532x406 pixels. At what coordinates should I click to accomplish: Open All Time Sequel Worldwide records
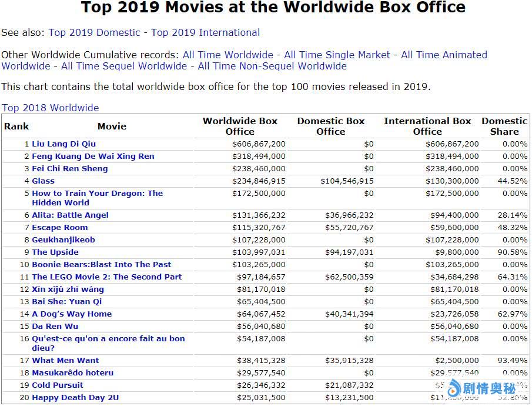(x=124, y=66)
